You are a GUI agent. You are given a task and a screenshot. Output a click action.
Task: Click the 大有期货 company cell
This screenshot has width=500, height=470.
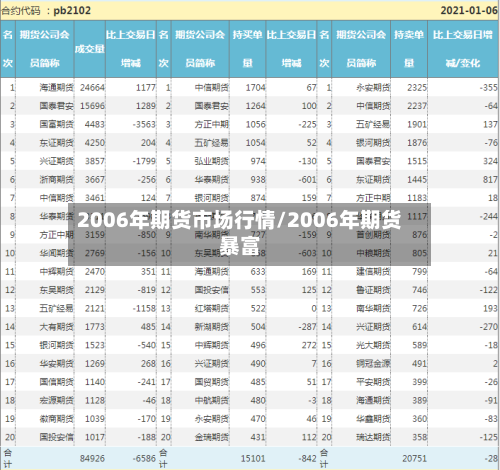pyautogui.click(x=57, y=327)
